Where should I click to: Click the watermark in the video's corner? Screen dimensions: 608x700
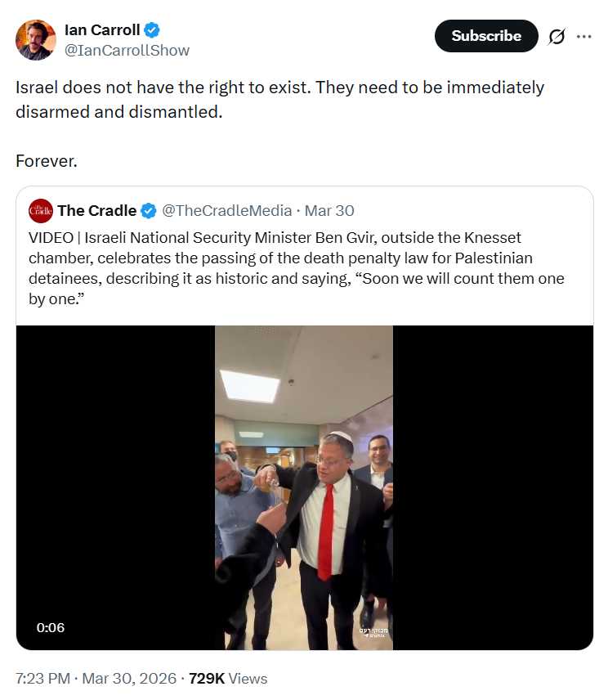pyautogui.click(x=373, y=632)
